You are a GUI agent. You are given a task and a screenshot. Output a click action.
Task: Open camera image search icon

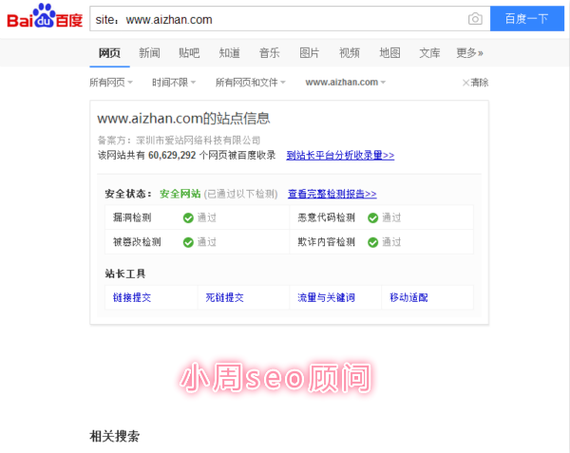[475, 19]
